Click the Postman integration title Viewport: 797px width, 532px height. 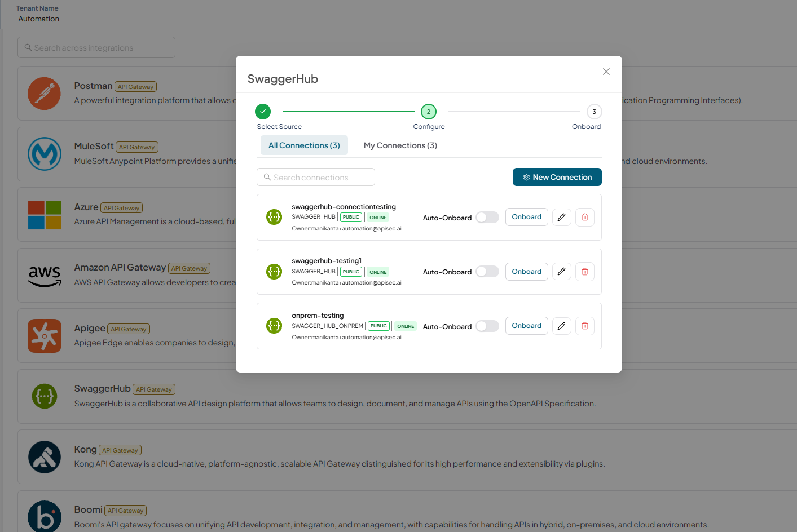(x=94, y=86)
